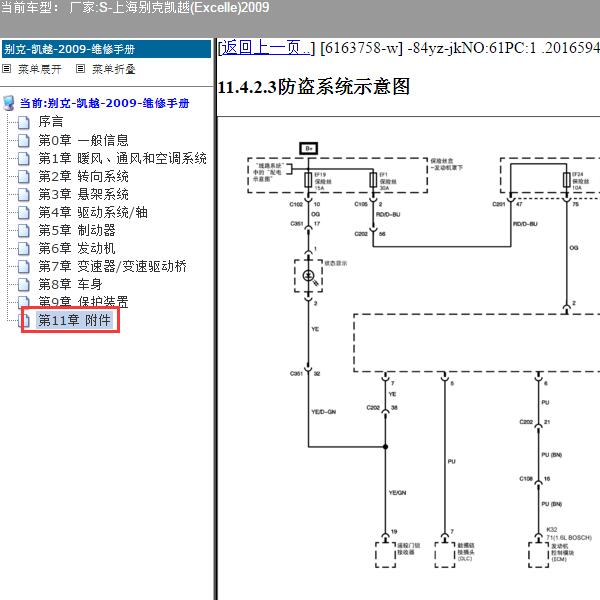This screenshot has width=600, height=600.
Task: Click the page icon next to 第0章
Action: (24, 140)
